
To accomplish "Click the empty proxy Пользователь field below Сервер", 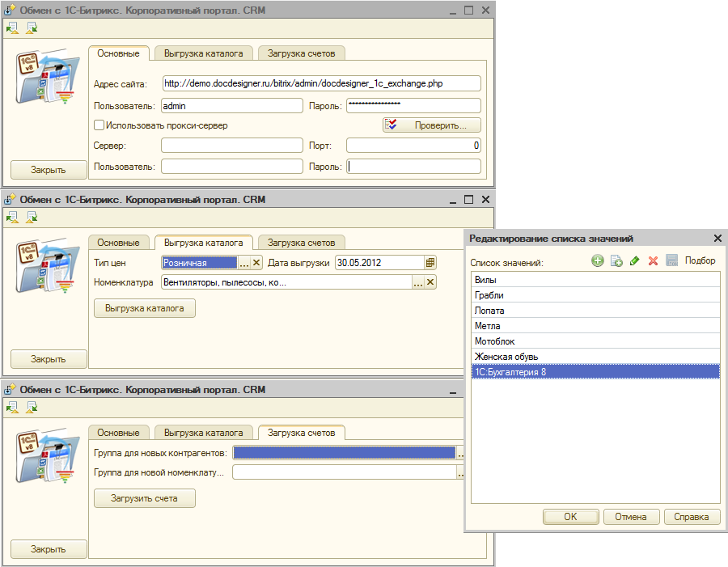I will coord(232,167).
